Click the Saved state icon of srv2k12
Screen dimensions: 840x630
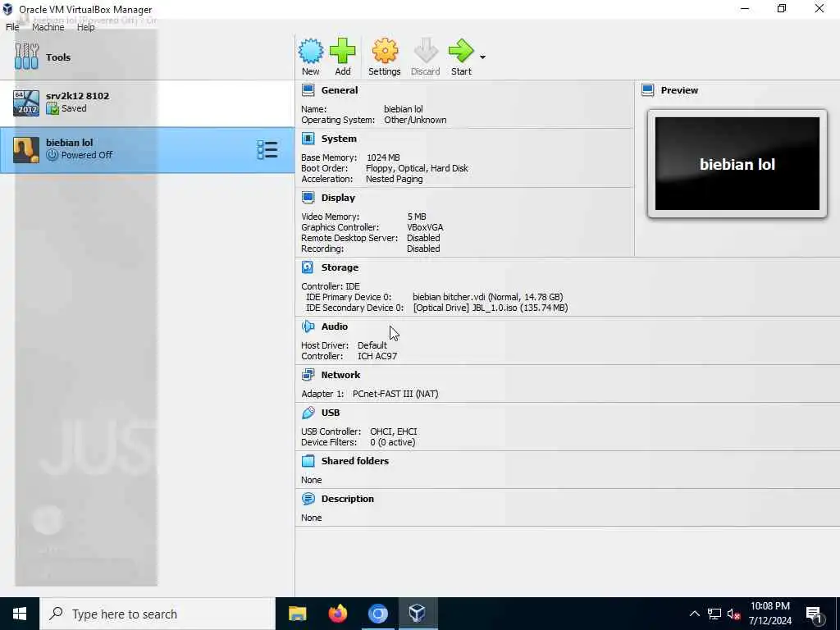coord(52,109)
